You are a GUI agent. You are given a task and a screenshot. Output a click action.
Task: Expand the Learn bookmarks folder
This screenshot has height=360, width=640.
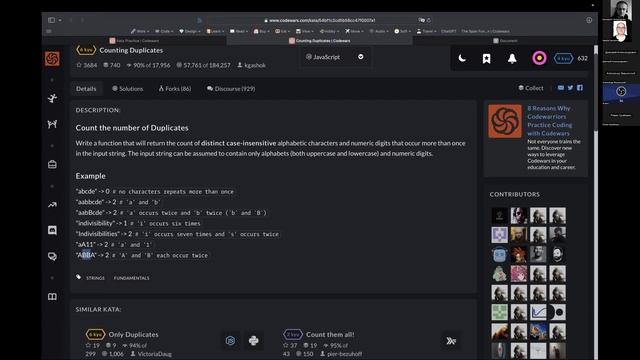215,31
